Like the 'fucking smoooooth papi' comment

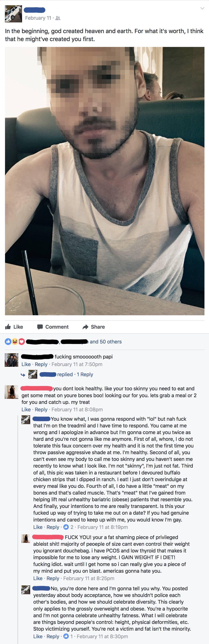[26, 364]
